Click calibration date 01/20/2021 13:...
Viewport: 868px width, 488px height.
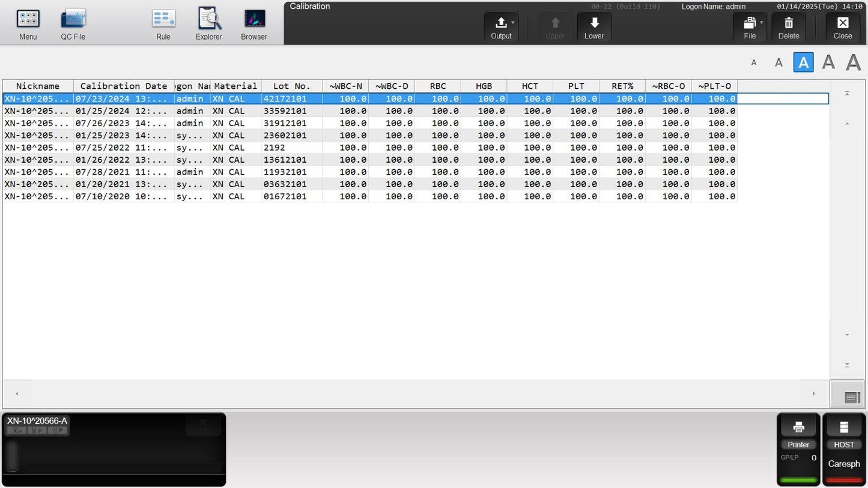pyautogui.click(x=121, y=184)
